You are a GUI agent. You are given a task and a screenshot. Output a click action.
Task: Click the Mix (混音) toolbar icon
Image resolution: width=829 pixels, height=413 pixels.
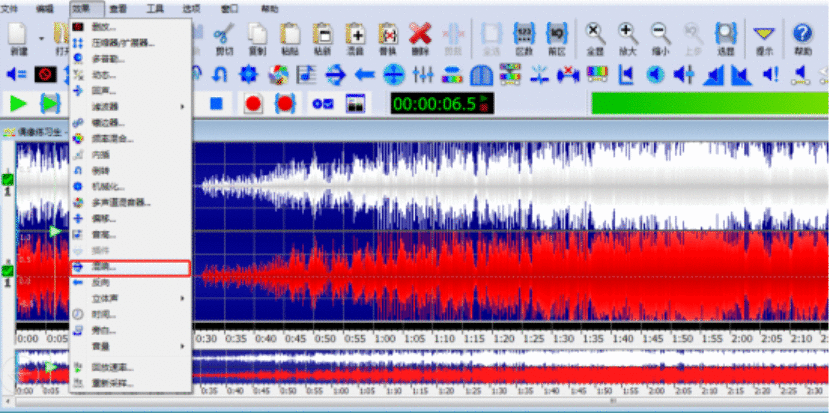[358, 38]
